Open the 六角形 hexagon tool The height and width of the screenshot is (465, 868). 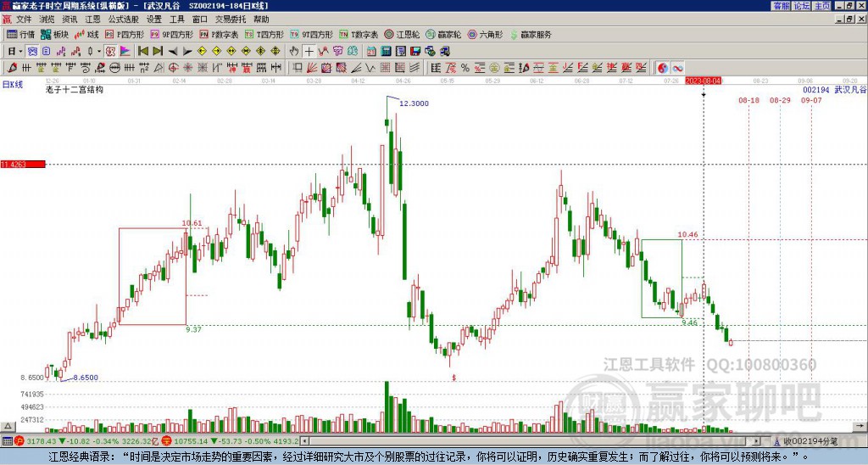click(x=486, y=34)
